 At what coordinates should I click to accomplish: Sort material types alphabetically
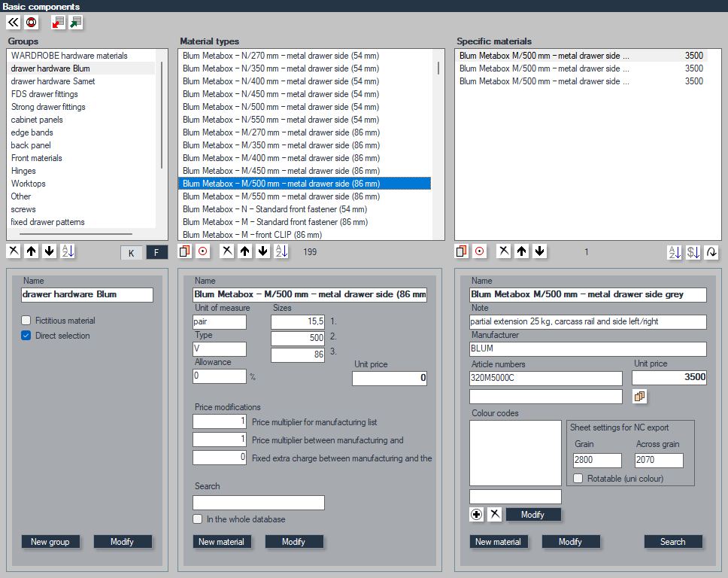281,251
